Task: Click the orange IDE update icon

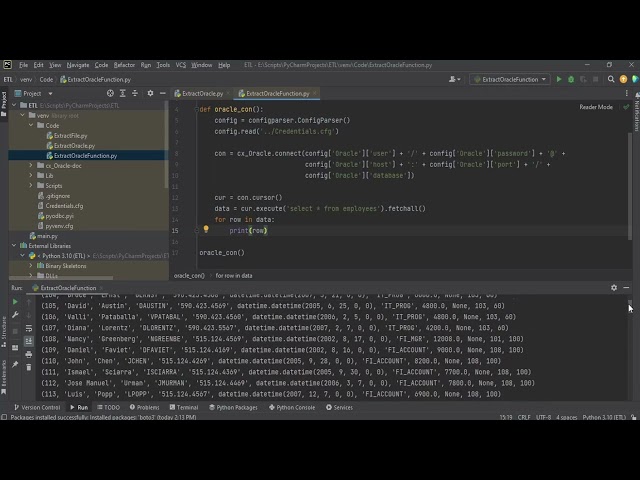Action: tap(623, 79)
